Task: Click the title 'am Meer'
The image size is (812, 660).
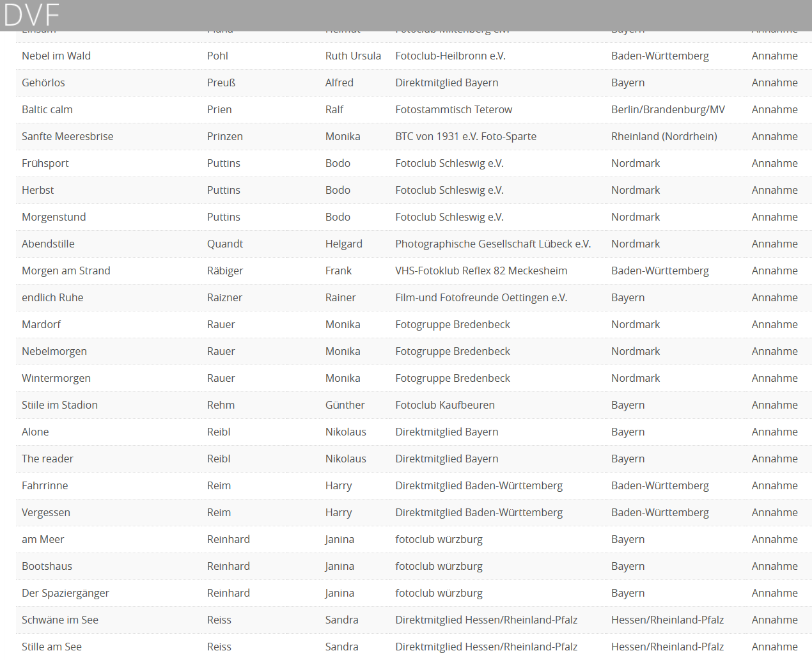Action: [43, 539]
